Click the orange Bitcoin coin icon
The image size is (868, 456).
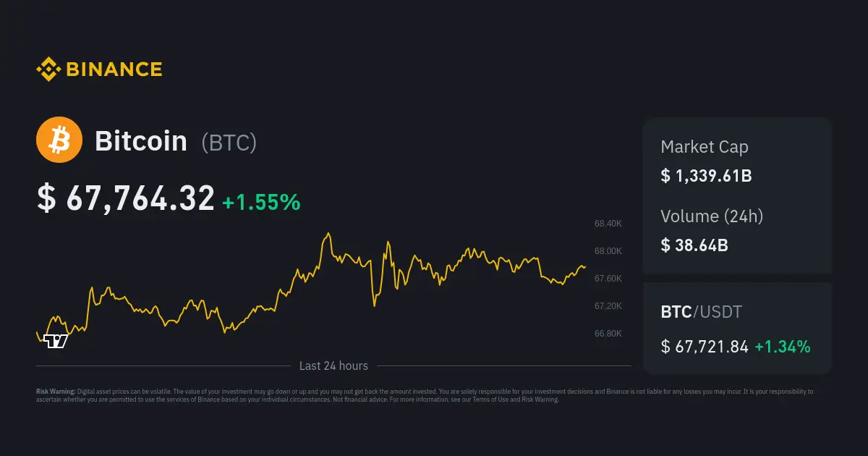(59, 140)
